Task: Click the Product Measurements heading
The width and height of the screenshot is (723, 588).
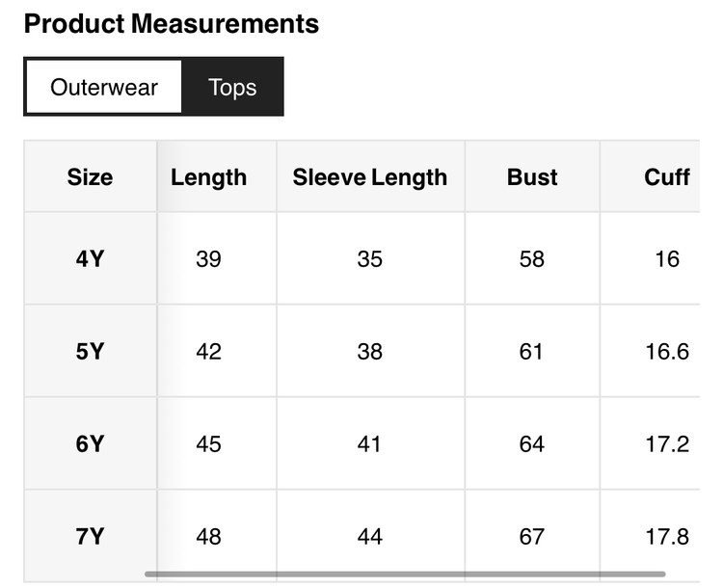Action: point(171,24)
